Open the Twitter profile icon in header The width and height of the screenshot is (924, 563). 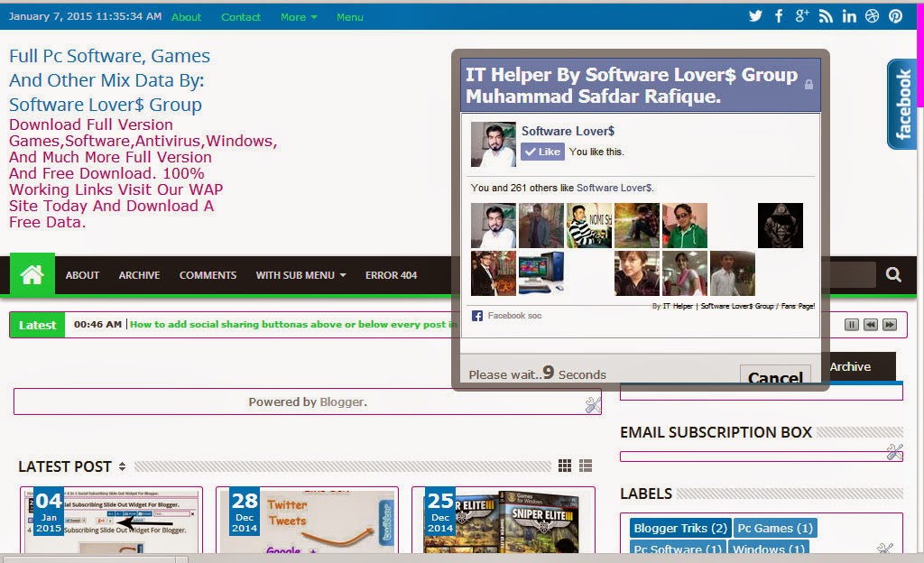(755, 16)
